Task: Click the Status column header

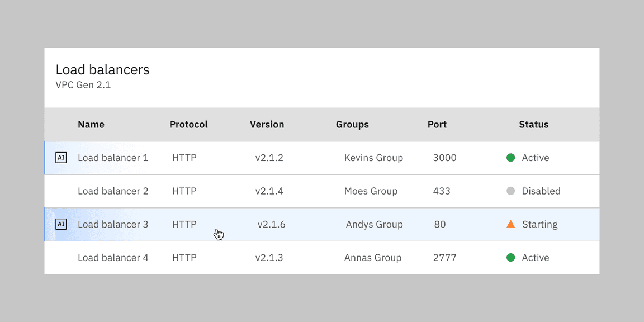Action: tap(533, 125)
